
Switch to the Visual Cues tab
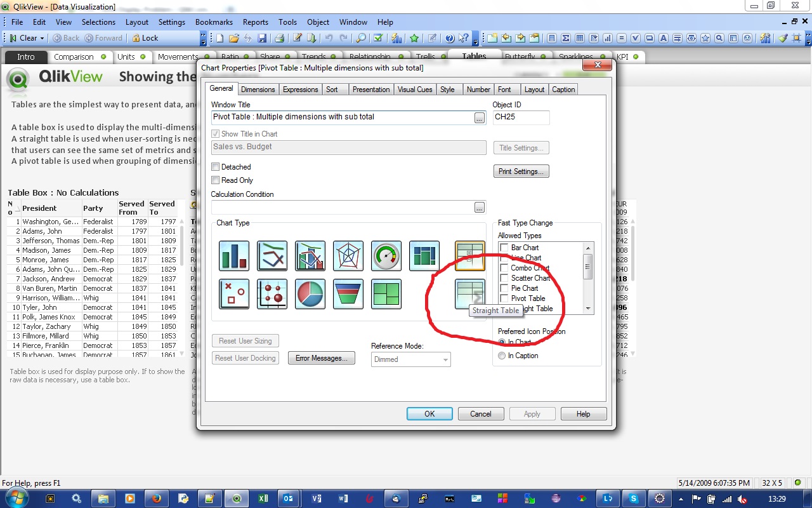[415, 90]
